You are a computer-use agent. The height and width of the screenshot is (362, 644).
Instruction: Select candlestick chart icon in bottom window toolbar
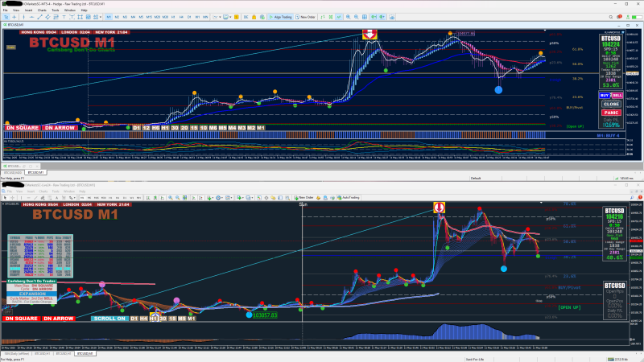tap(155, 197)
